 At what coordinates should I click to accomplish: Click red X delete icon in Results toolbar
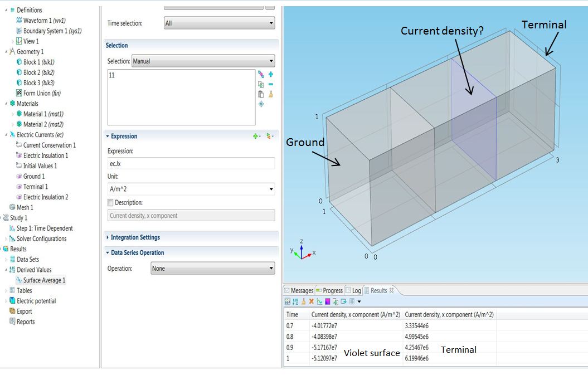pos(312,301)
